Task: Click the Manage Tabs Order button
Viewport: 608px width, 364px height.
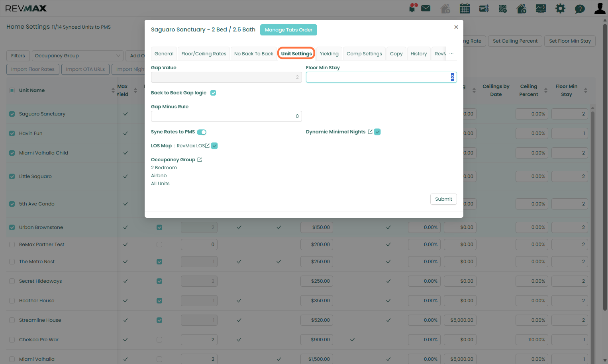Action: (288, 30)
